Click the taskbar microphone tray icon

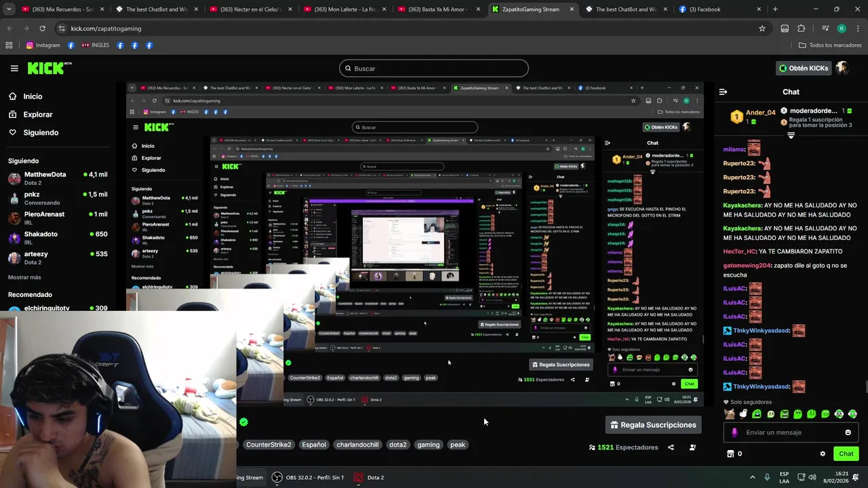767,477
